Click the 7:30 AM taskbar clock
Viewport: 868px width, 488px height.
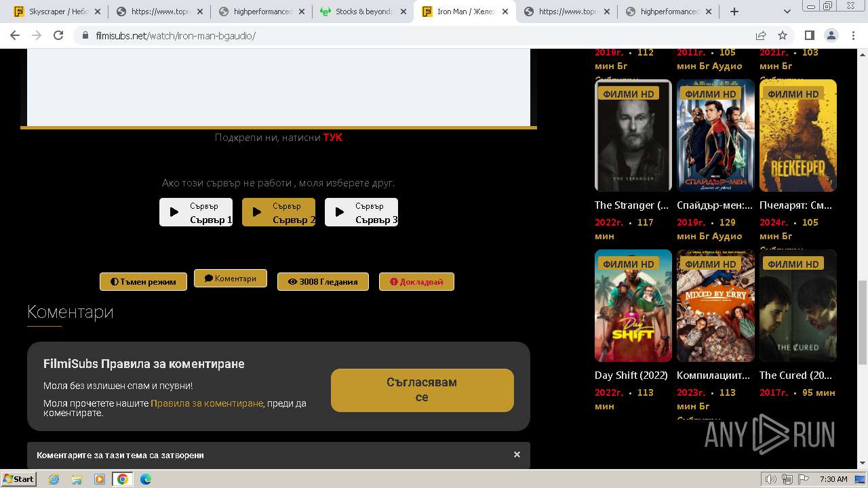click(833, 479)
